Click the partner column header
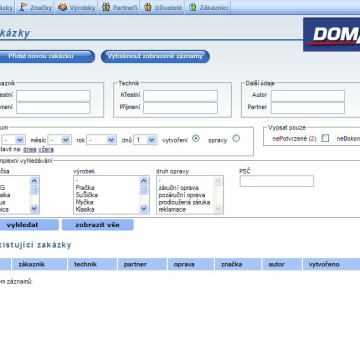This screenshot has height=360, width=360. click(142, 264)
